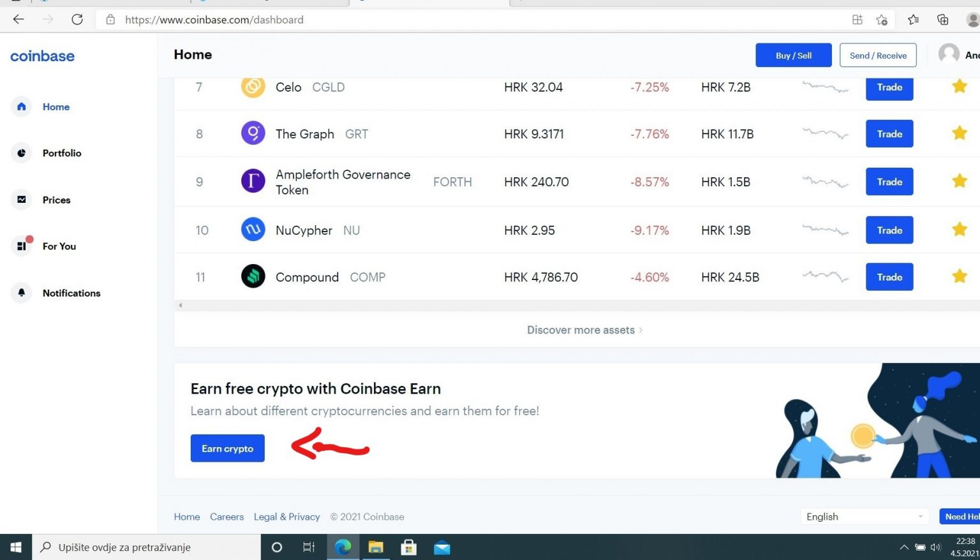The height and width of the screenshot is (560, 980).
Task: Toggle the watchlist star for Celo
Action: click(960, 86)
